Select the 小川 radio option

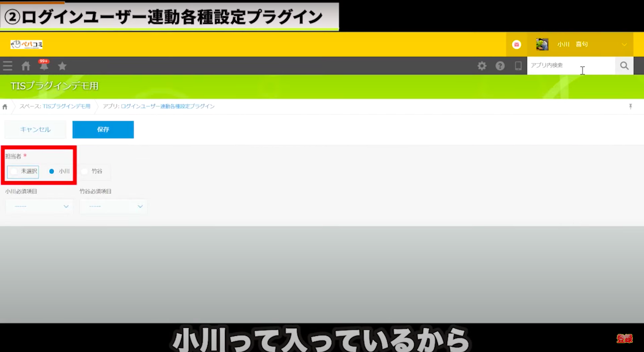[x=52, y=171]
